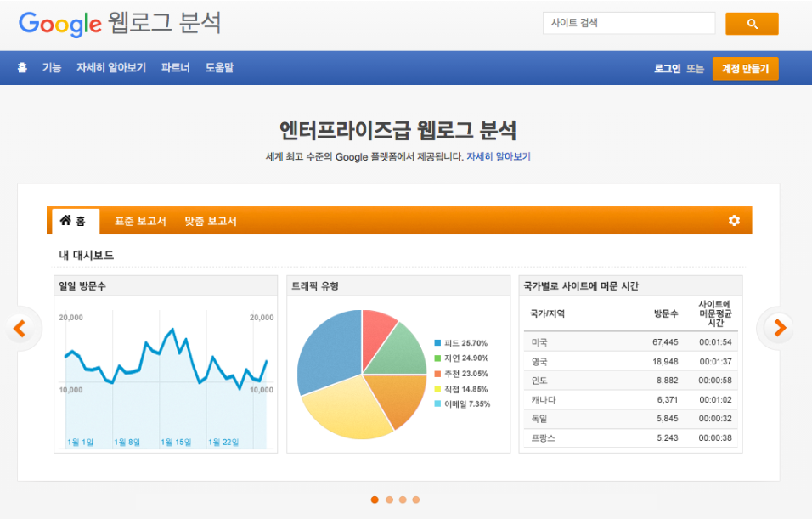Click the 피드 25.70% legend label
This screenshot has width=812, height=519.
[x=466, y=343]
